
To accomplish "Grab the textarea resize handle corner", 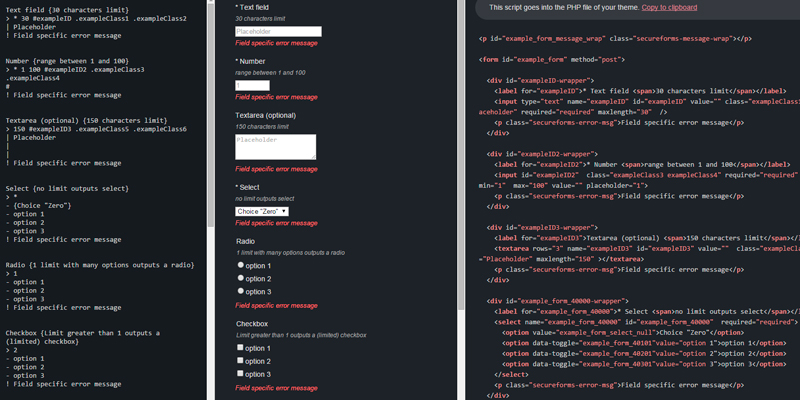I will 312,156.
